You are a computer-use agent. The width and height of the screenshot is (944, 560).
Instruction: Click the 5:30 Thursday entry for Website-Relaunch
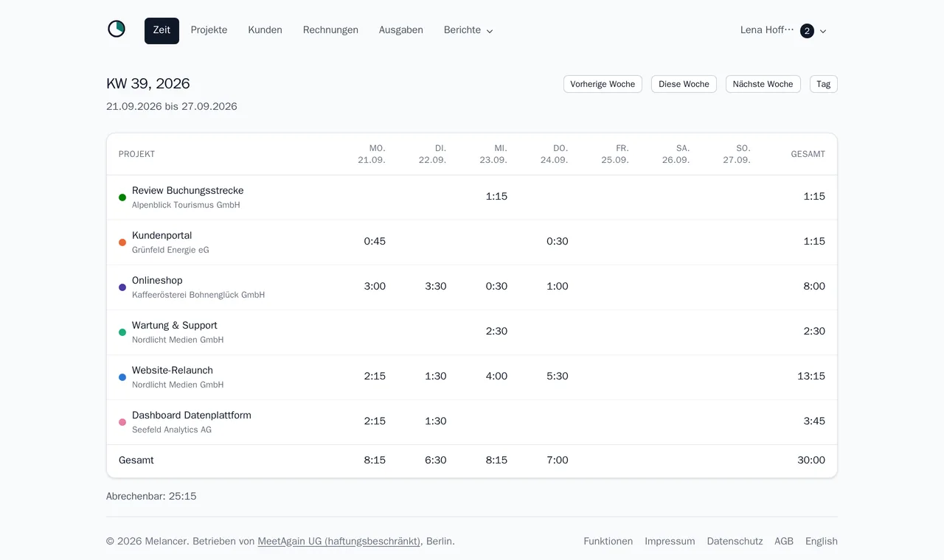tap(557, 376)
